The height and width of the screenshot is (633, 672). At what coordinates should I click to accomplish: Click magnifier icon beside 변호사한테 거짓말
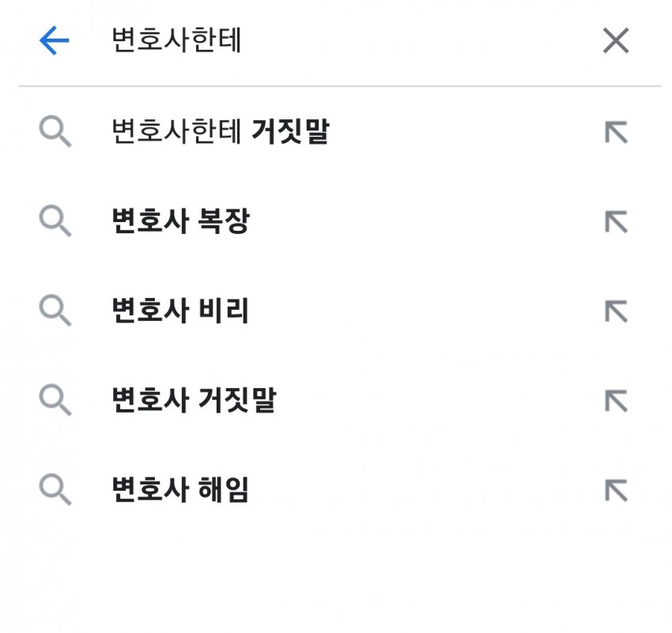(55, 132)
